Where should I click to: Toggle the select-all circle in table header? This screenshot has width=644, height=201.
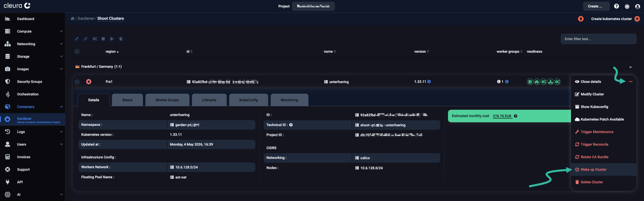pyautogui.click(x=77, y=52)
